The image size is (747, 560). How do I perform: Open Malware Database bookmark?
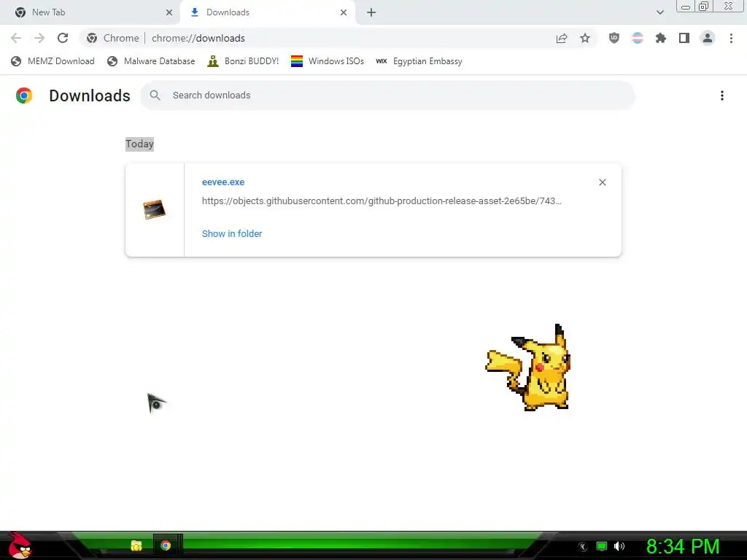[x=151, y=61]
